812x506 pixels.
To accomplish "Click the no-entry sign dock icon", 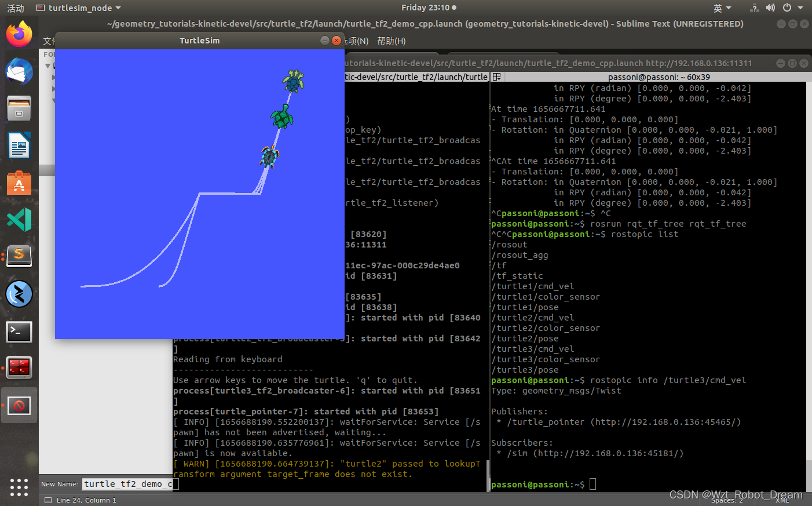I will (19, 406).
